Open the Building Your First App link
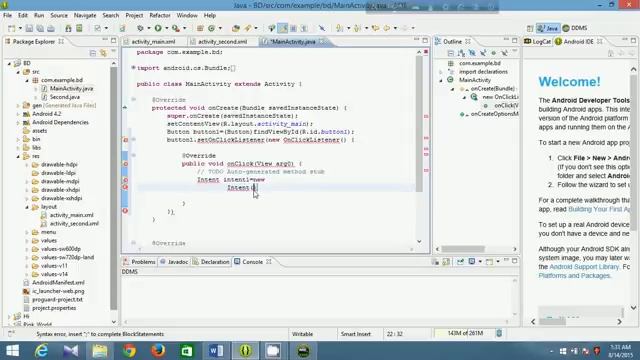The height and width of the screenshot is (360, 640). (599, 209)
